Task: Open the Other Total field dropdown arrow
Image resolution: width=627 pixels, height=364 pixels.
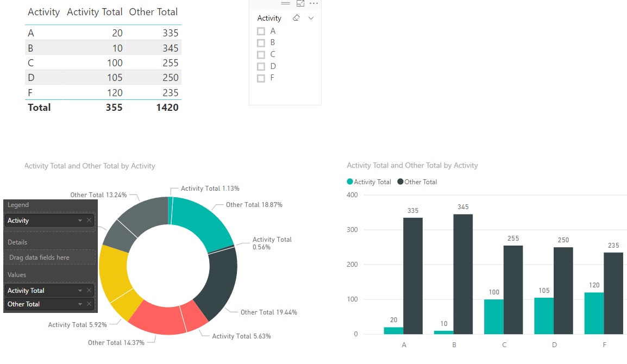Action: click(80, 304)
